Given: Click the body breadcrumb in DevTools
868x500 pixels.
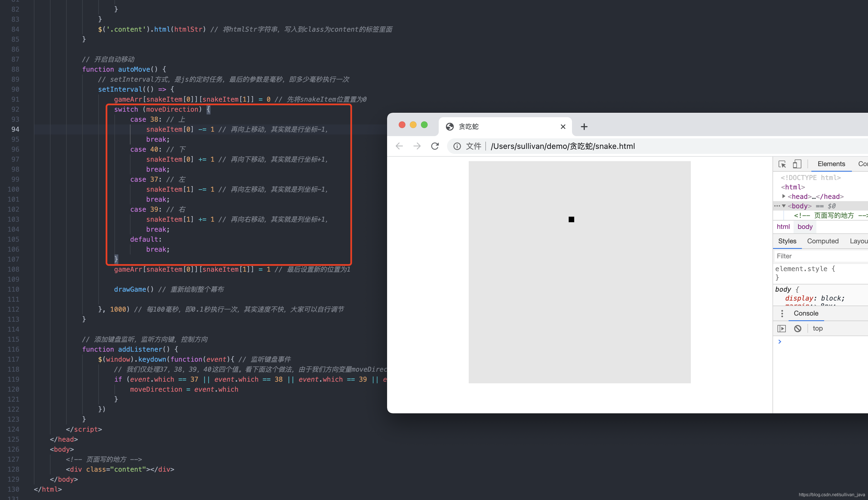Looking at the screenshot, I should (x=805, y=227).
